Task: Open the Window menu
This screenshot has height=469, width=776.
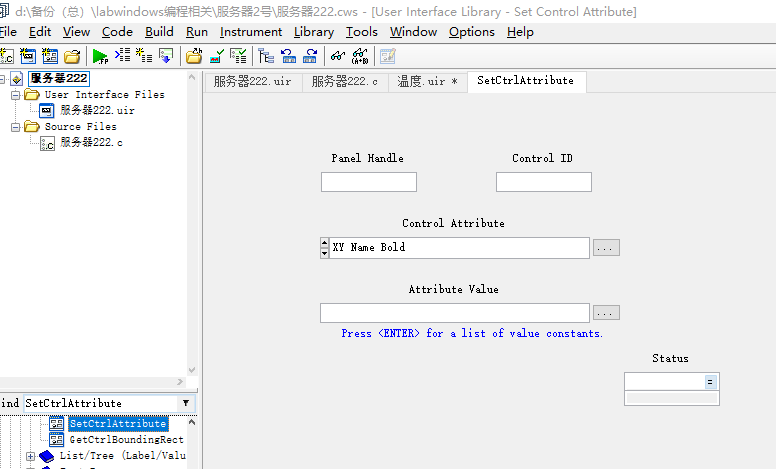Action: tap(413, 32)
